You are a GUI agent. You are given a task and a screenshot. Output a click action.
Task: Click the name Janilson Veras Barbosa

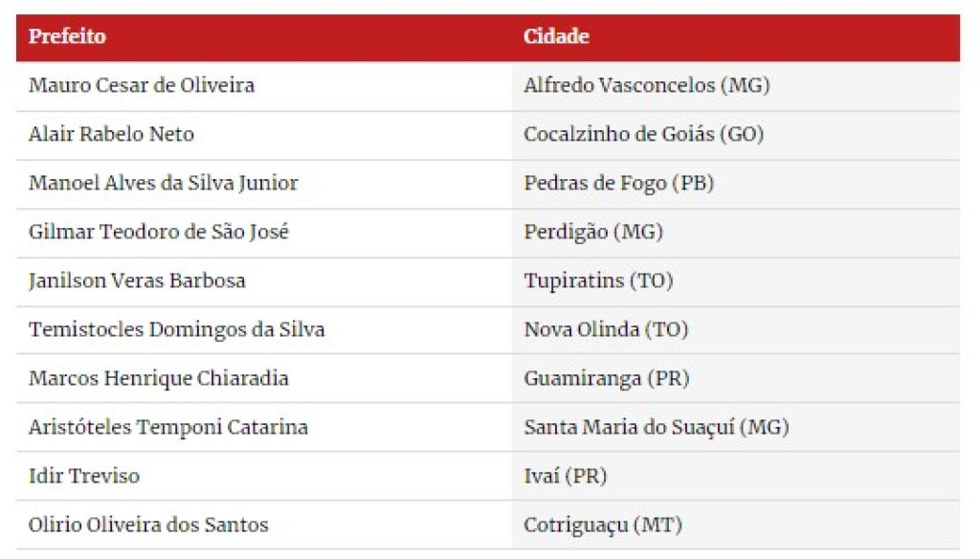click(137, 280)
